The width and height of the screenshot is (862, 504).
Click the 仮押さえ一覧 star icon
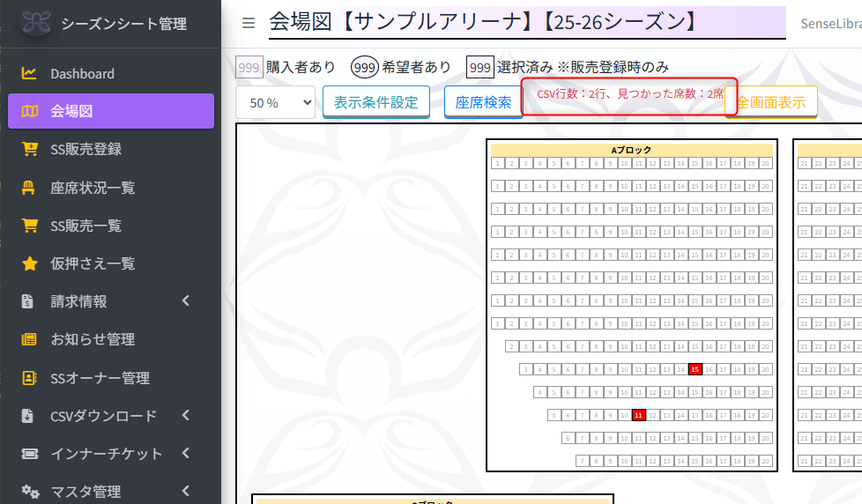tap(30, 263)
